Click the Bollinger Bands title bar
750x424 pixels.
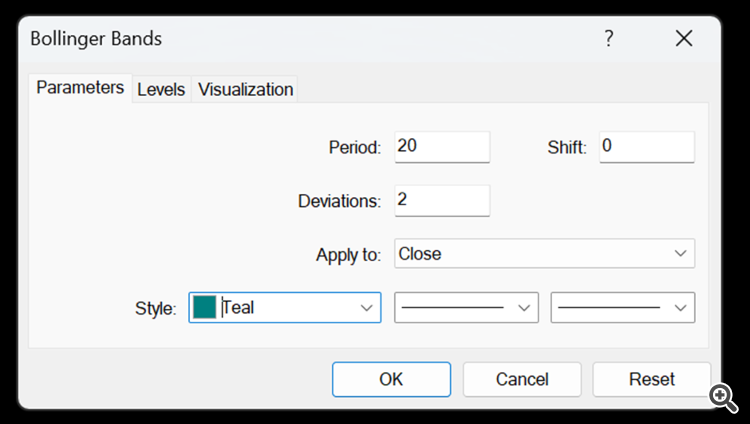click(x=300, y=39)
